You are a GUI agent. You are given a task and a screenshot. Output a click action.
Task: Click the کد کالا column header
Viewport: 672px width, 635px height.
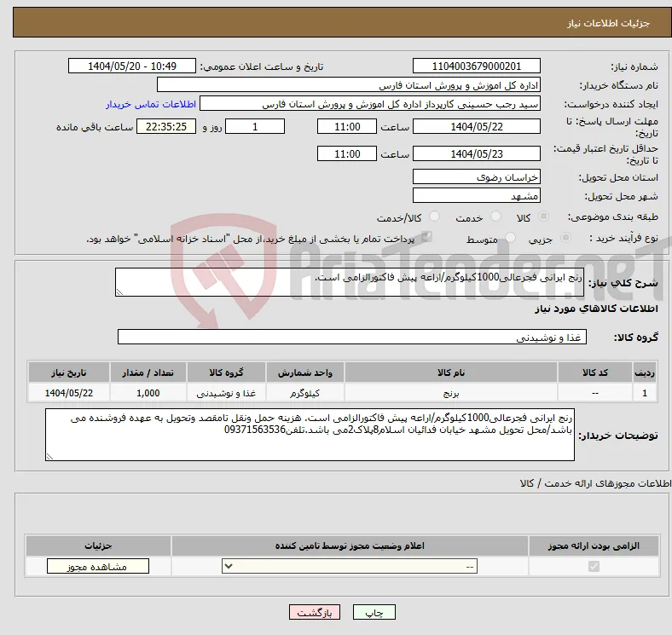[x=595, y=372]
